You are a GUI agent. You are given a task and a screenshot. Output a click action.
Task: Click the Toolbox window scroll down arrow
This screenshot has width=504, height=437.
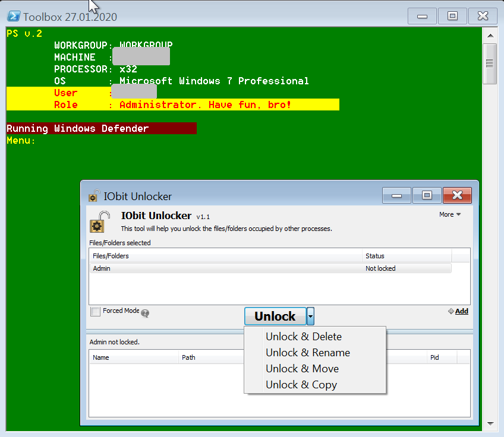pos(490,423)
